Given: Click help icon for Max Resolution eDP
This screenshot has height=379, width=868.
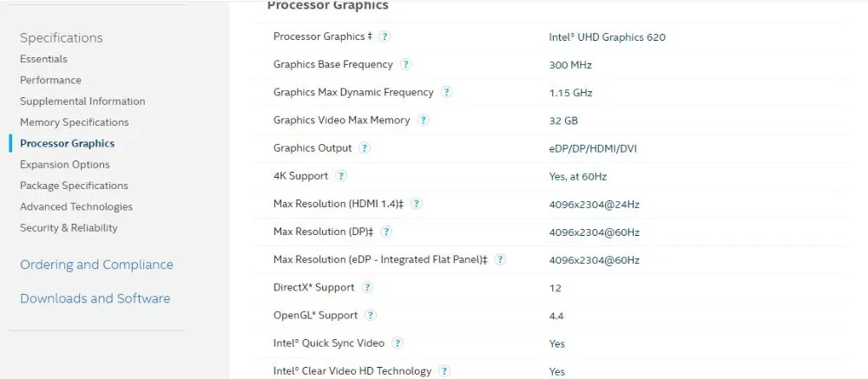Looking at the screenshot, I should [500, 259].
